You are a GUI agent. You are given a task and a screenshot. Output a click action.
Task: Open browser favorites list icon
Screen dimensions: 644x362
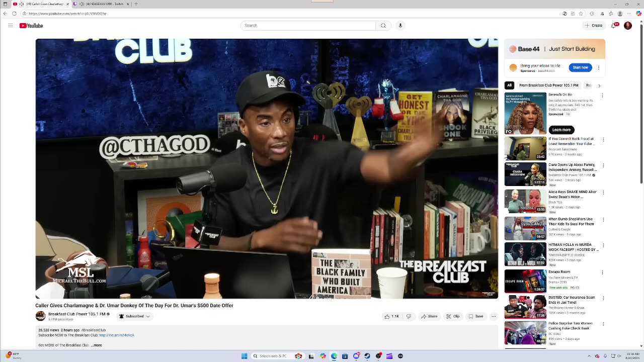pyautogui.click(x=611, y=14)
